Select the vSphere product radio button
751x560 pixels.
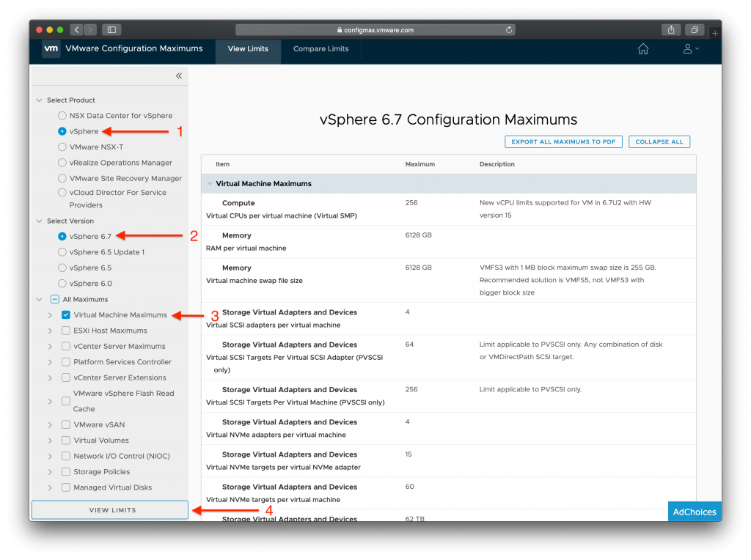(62, 131)
